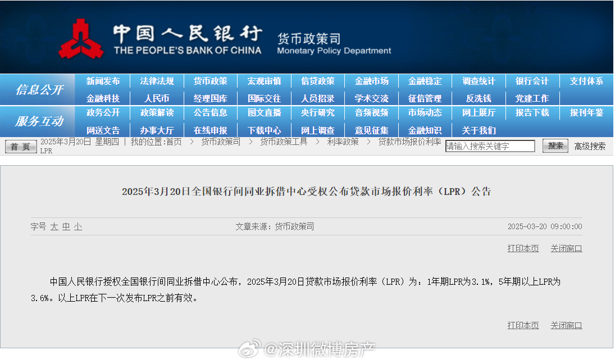Click the 首页 home button
Viewport: 615px width, 364px height.
[x=20, y=147]
